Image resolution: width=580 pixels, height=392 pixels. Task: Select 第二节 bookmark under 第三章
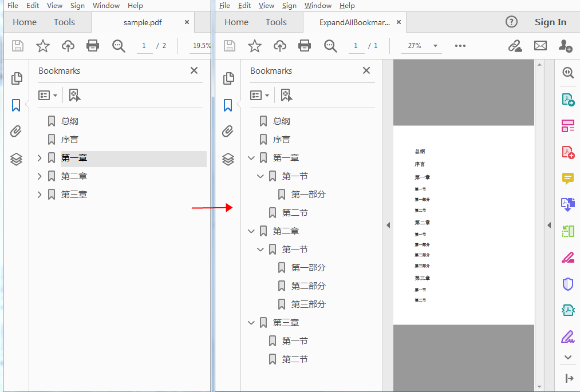pos(295,359)
